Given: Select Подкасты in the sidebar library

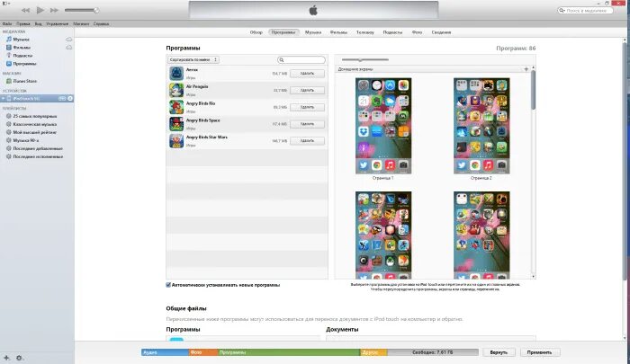Looking at the screenshot, I should point(22,56).
